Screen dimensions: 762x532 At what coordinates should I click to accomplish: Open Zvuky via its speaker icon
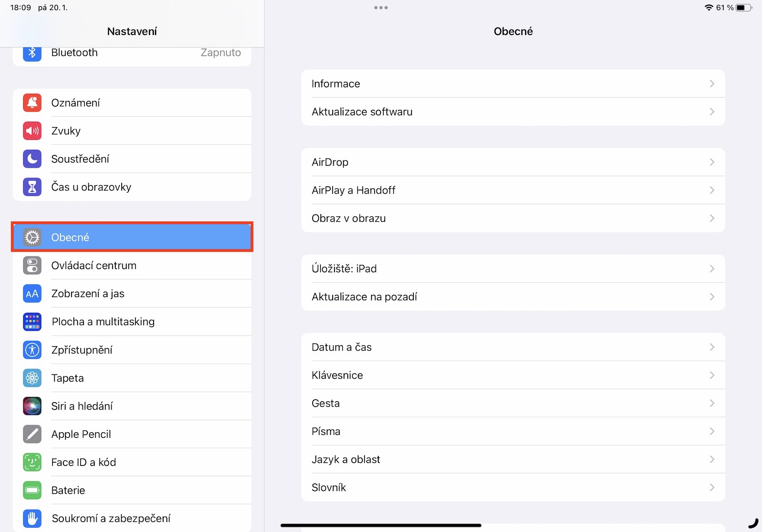32,131
